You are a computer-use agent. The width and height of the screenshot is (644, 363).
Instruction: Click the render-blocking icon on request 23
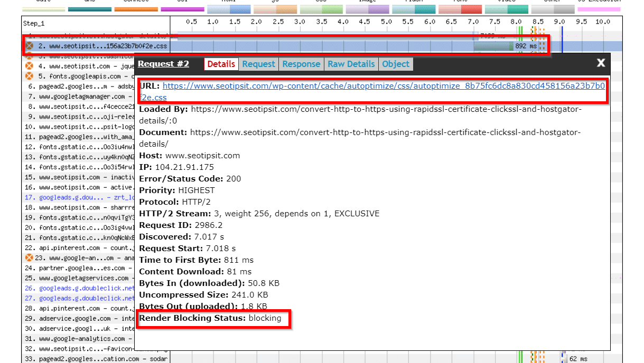coord(30,258)
